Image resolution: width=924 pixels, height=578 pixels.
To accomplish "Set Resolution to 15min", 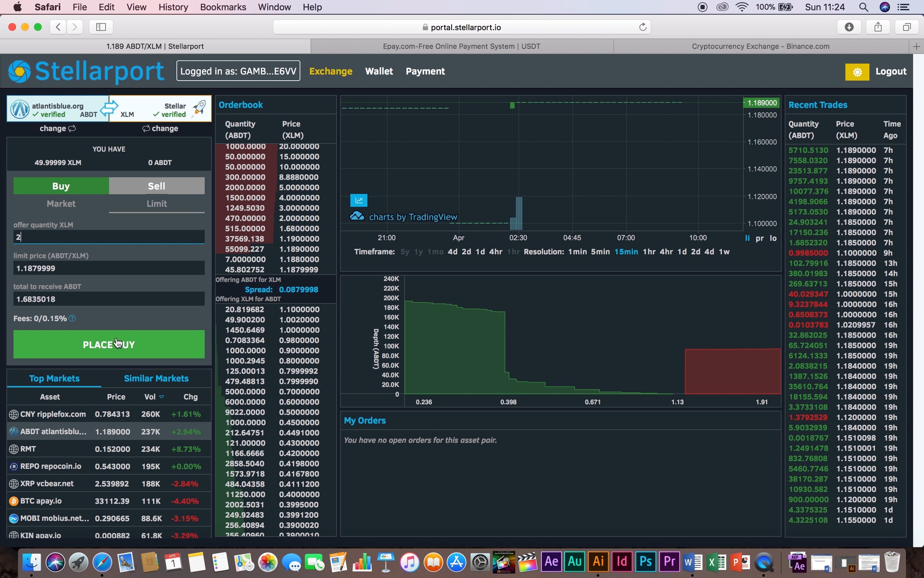I will click(x=626, y=252).
